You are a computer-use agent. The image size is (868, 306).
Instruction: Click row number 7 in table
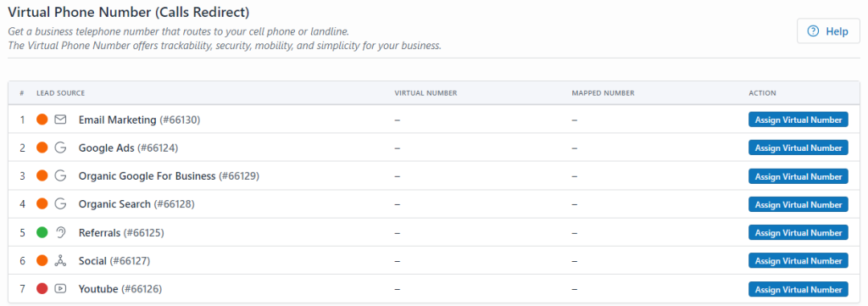coord(23,289)
